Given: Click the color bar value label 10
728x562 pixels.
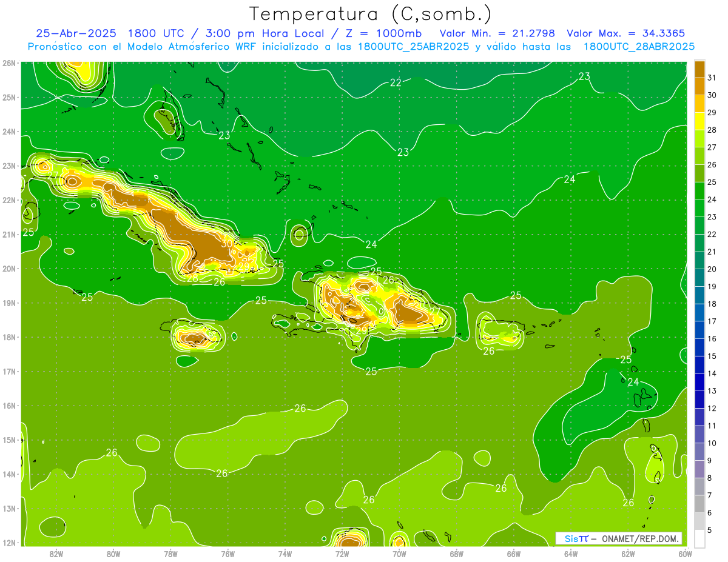Looking at the screenshot, I should [x=712, y=443].
